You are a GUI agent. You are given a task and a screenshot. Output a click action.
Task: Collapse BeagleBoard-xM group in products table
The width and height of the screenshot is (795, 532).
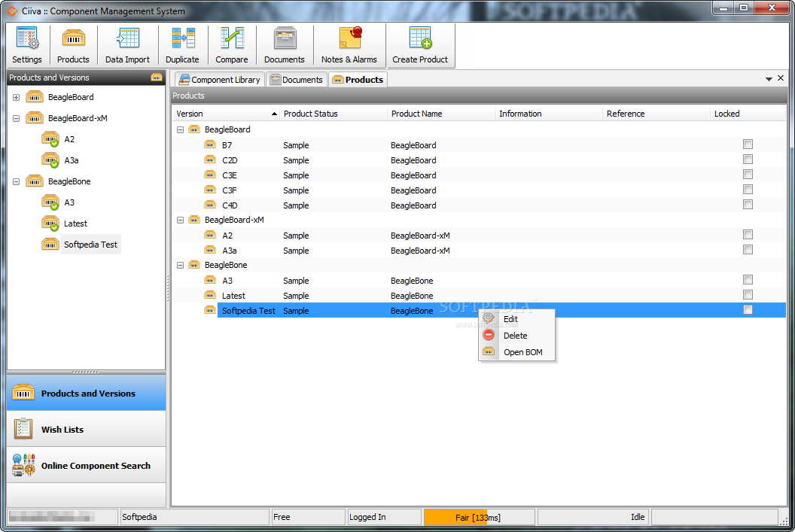[180, 220]
